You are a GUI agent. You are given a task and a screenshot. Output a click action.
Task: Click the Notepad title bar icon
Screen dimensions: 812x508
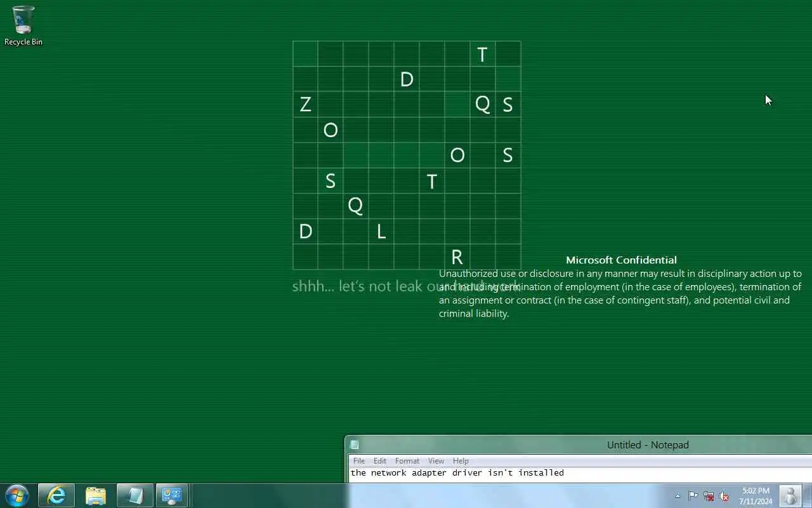tap(355, 444)
